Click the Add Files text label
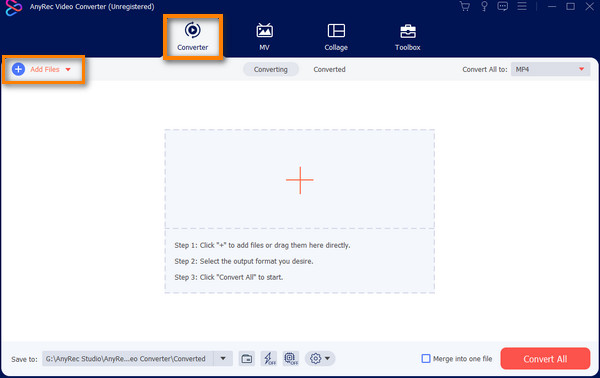Viewport: 600px width, 378px height. pyautogui.click(x=45, y=69)
